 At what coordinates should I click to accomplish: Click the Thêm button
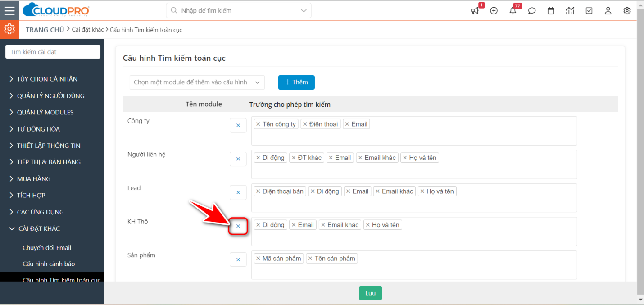tap(296, 82)
